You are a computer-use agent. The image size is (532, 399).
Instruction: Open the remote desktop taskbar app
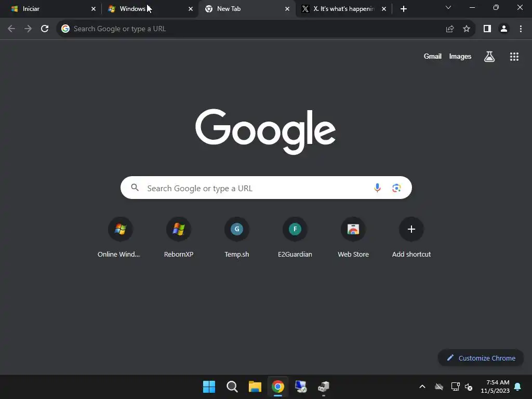(301, 387)
